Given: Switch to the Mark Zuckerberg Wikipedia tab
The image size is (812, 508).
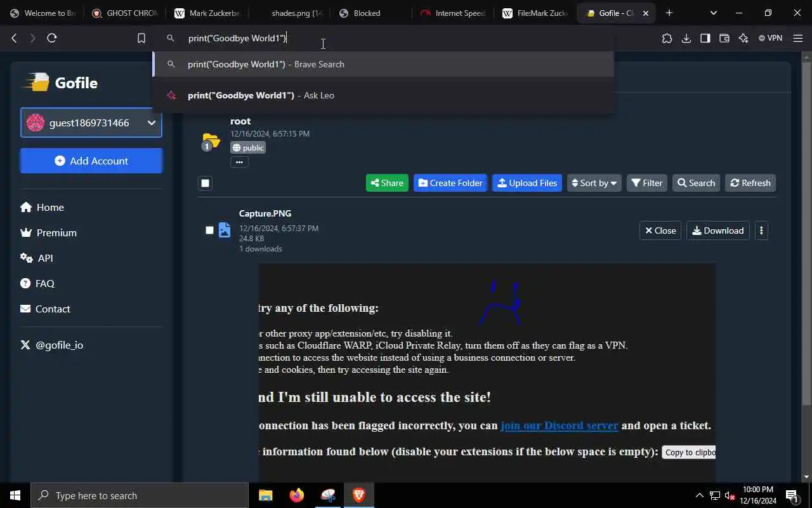Looking at the screenshot, I should (x=207, y=13).
